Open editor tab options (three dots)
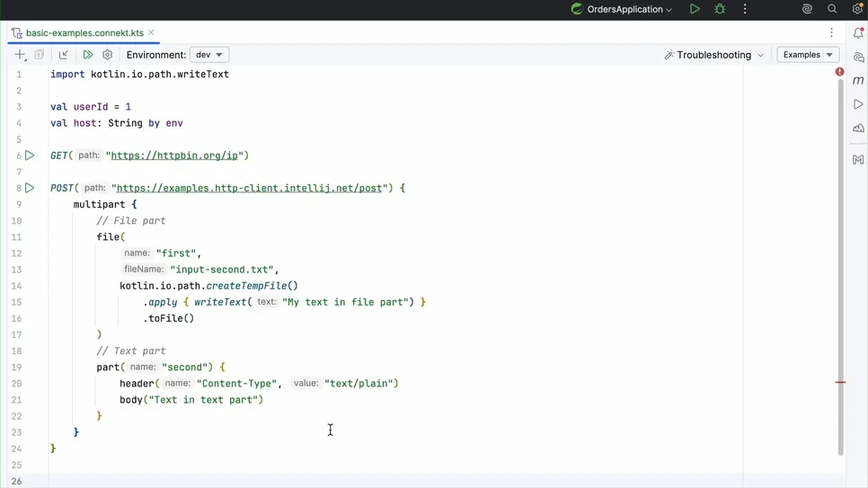Viewport: 868px width, 488px height. pos(831,32)
